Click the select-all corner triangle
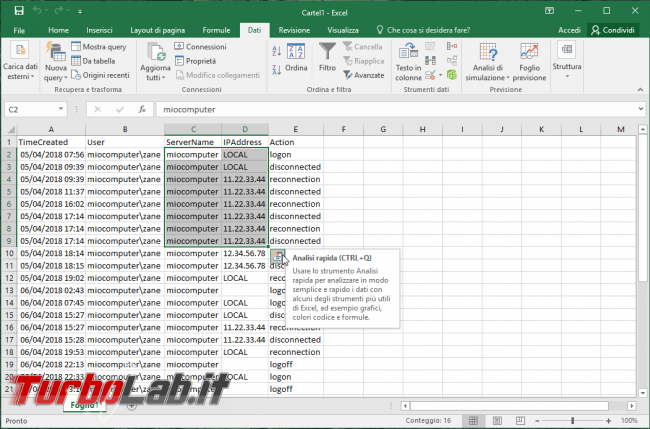Viewport: 650px width, 429px height. (x=11, y=130)
